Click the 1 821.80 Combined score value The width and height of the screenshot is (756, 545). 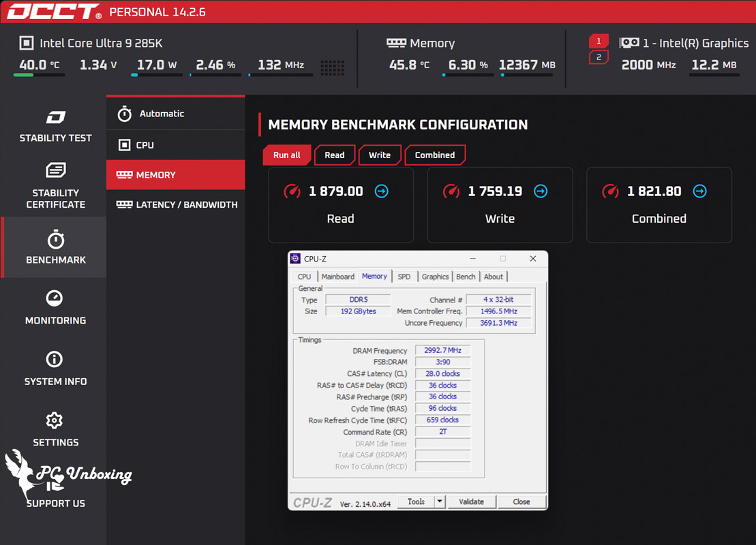pos(654,191)
